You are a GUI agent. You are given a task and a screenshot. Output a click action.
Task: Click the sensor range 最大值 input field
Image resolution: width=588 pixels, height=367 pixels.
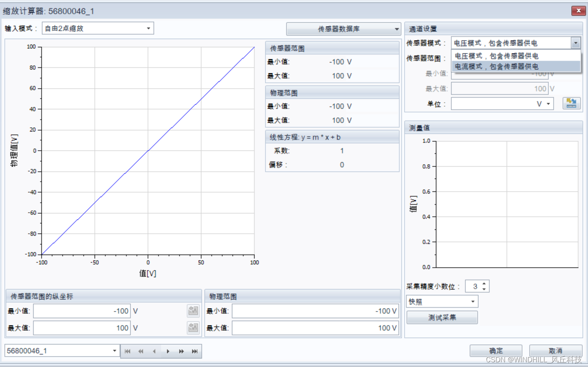click(82, 328)
